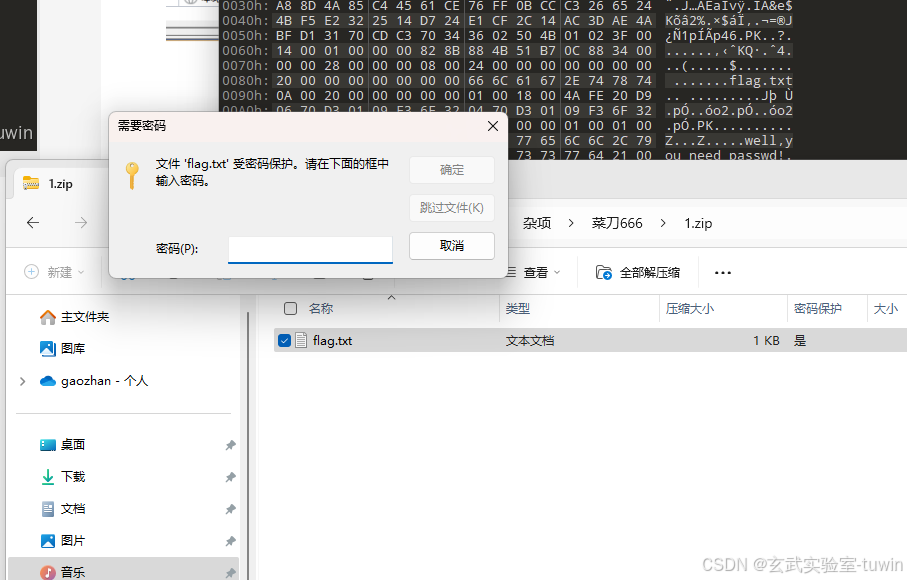The image size is (907, 580).
Task: Sort by 类型 column header
Action: pos(518,309)
